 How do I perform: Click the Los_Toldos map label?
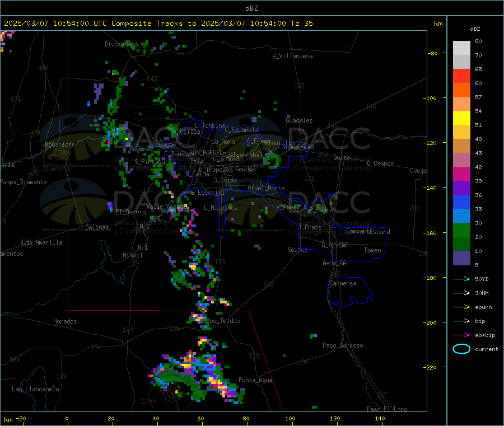pos(223,321)
